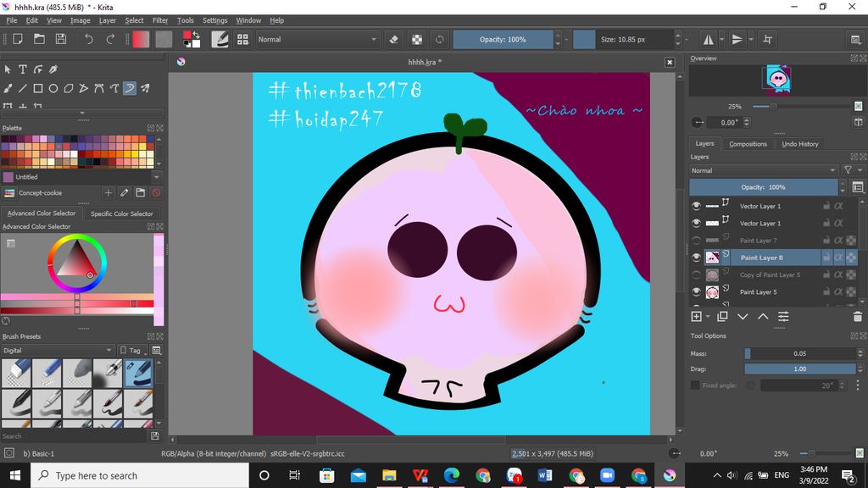Select the Ellipse tool
Viewport: 868px width, 488px height.
53,88
